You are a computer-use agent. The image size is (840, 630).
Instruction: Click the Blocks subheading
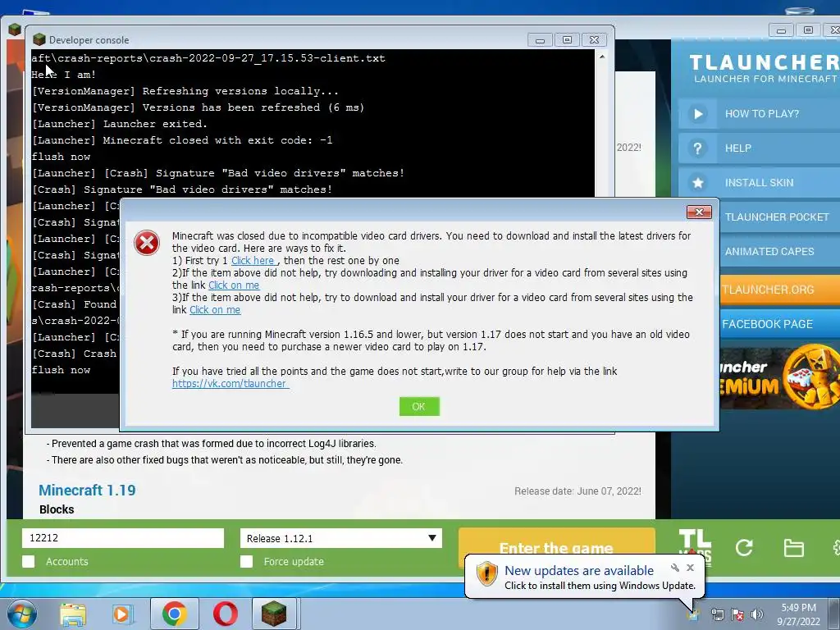(x=57, y=509)
